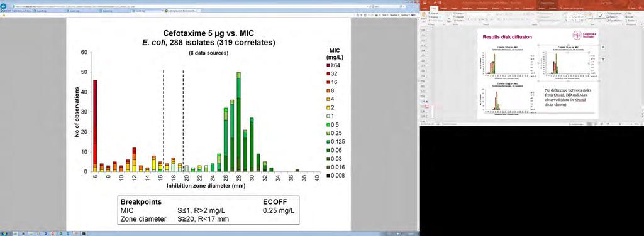644x236 pixels.
Task: Open the File tab in PowerPoint
Action: click(x=425, y=8)
